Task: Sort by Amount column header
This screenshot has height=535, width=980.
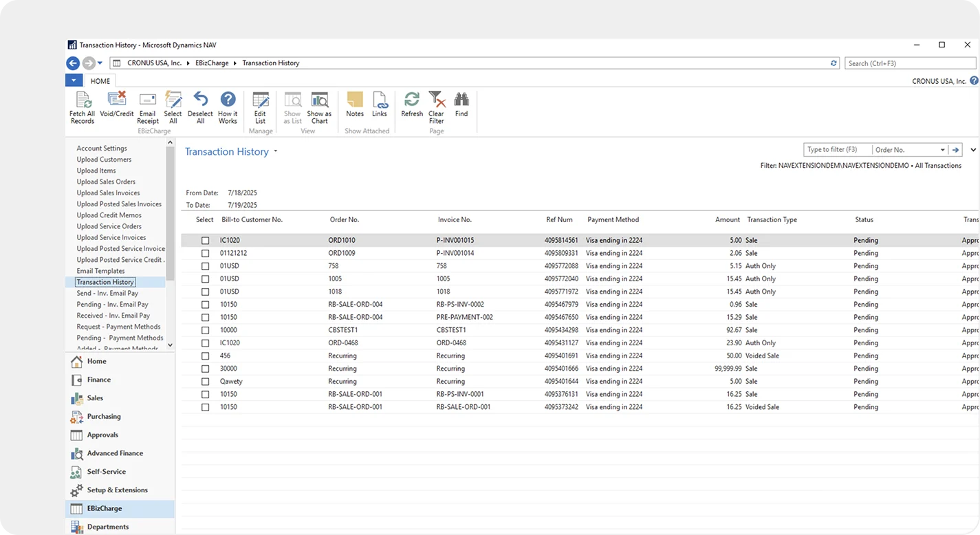Action: [x=727, y=220]
